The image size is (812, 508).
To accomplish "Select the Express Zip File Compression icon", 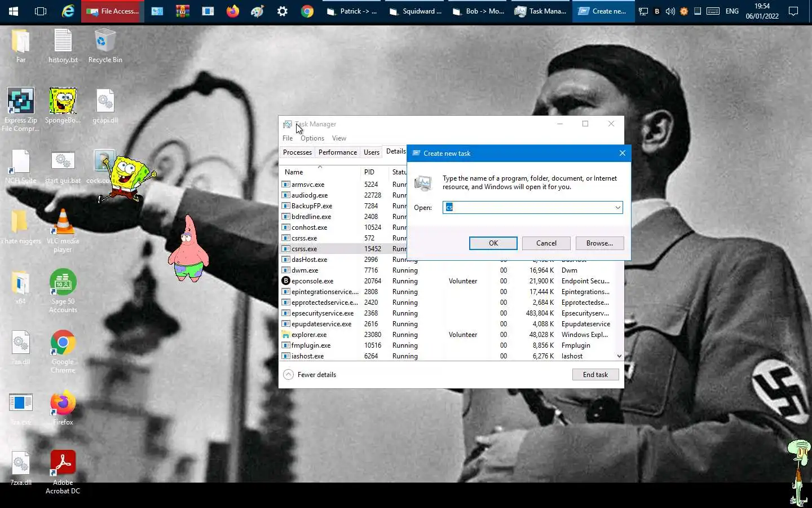I will (21, 110).
